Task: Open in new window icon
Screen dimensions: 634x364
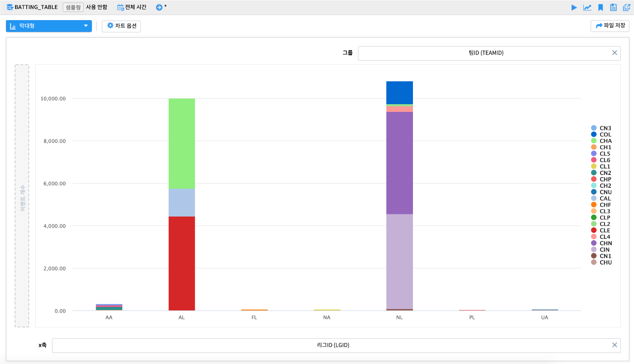Action: pos(627,7)
